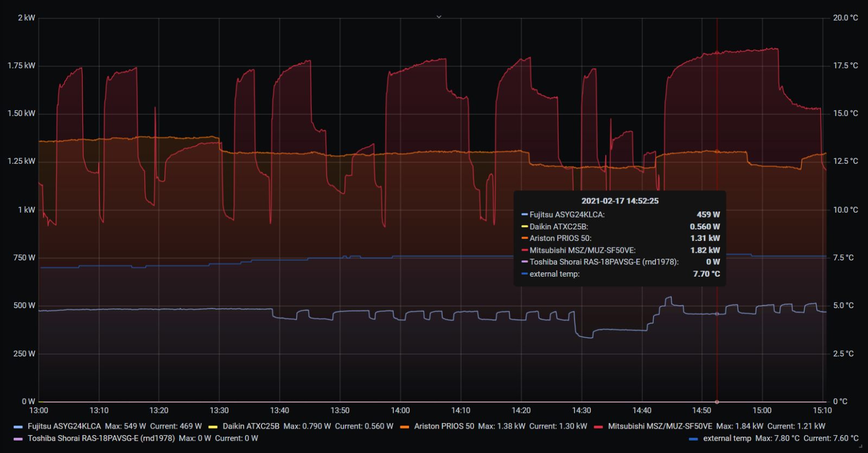Click the tooltip value "7.70 °C"
Screen dimensions: 868x453
point(706,274)
